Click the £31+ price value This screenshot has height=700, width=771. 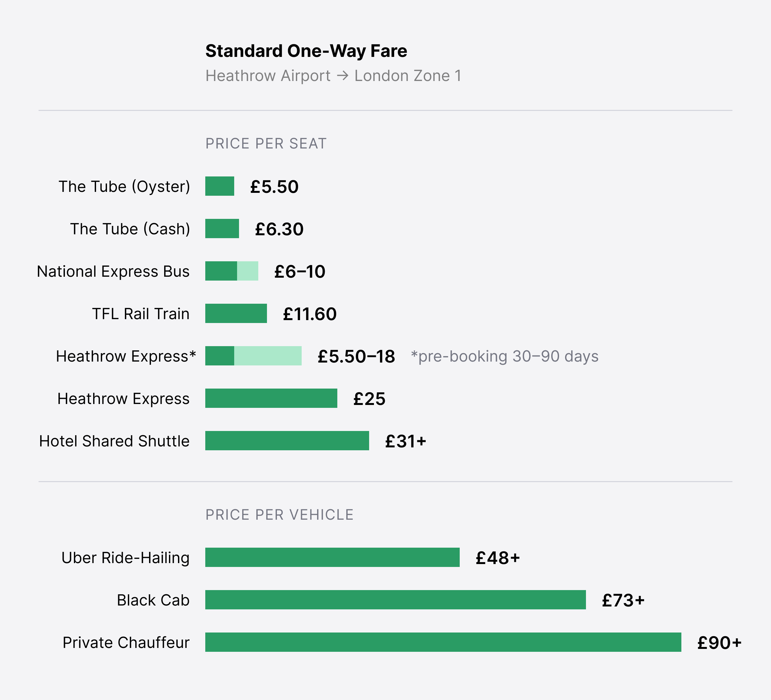coord(405,441)
